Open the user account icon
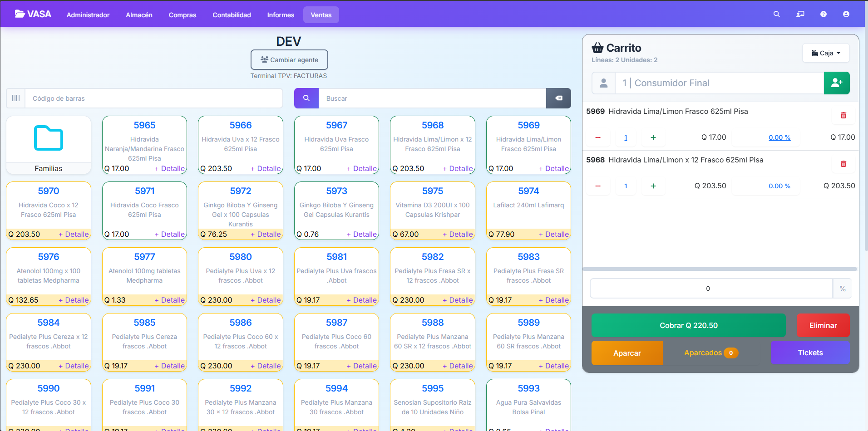 pos(846,15)
